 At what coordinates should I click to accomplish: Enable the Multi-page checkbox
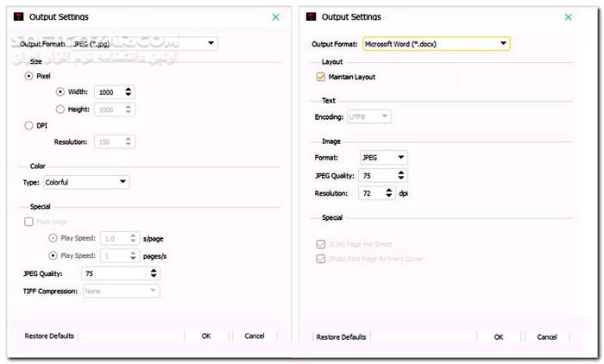tap(28, 222)
